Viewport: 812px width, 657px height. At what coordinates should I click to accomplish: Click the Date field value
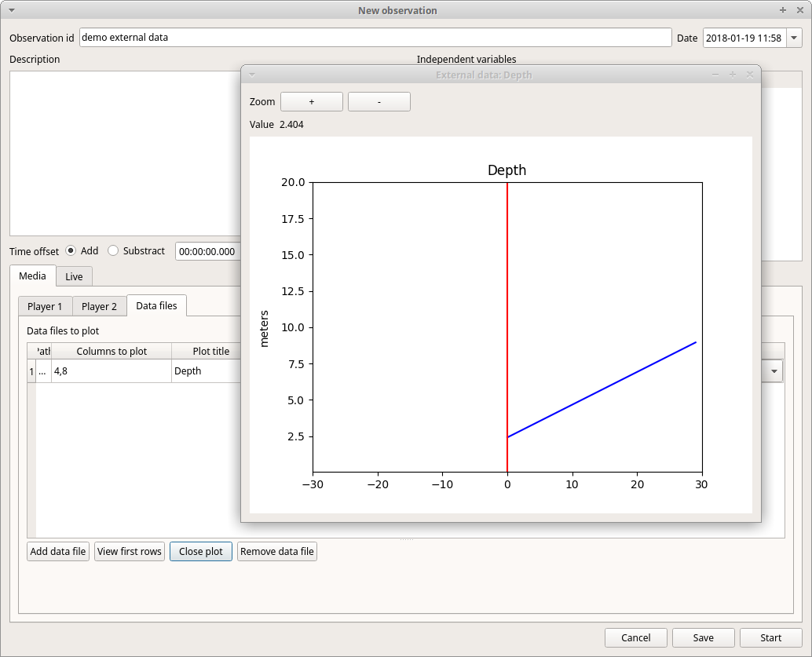[x=744, y=38]
